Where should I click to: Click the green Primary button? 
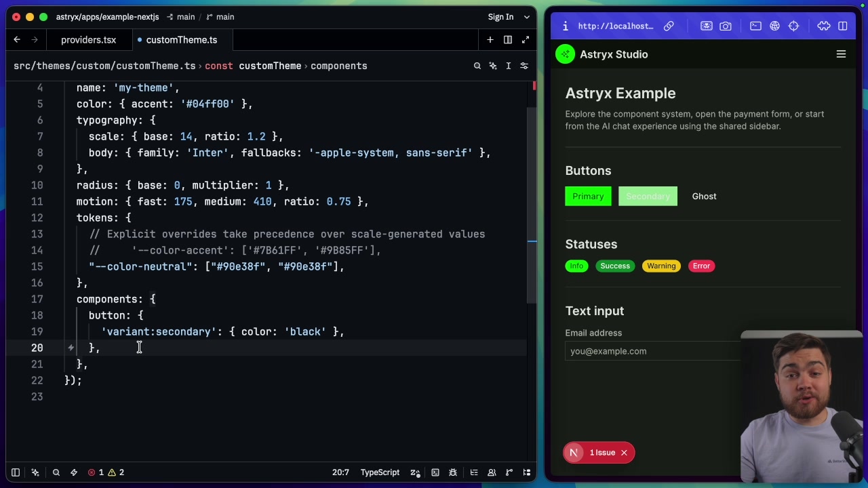pos(588,197)
